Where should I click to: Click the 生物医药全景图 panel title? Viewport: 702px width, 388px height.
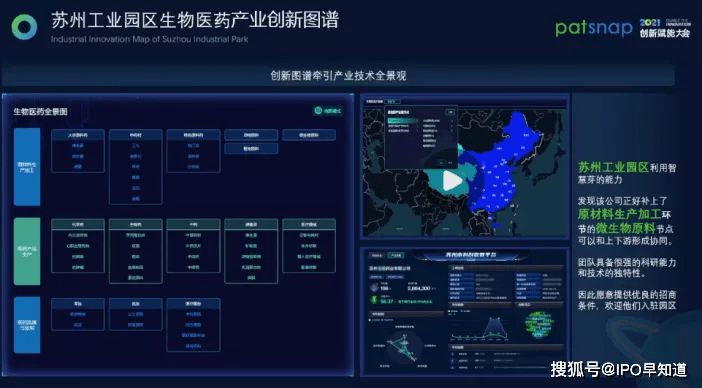pyautogui.click(x=40, y=111)
